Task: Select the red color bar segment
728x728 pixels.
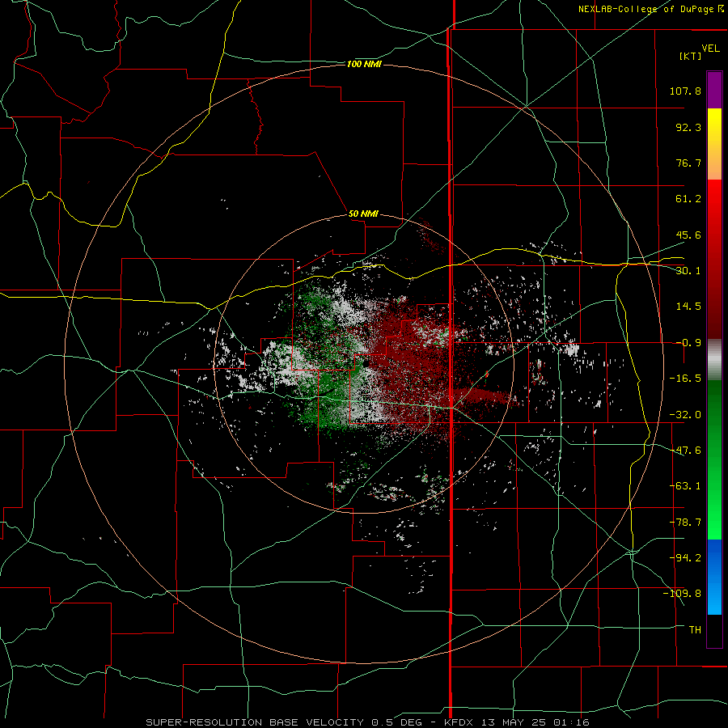Action: click(x=714, y=259)
